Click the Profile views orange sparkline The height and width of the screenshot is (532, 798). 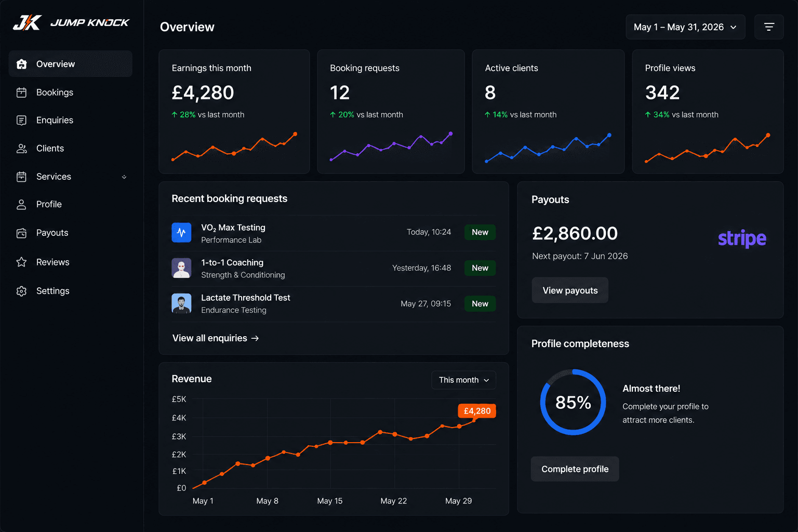pos(707,148)
